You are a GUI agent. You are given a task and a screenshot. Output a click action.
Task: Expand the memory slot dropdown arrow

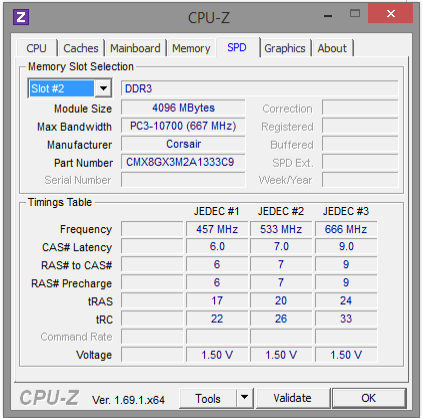pos(103,89)
